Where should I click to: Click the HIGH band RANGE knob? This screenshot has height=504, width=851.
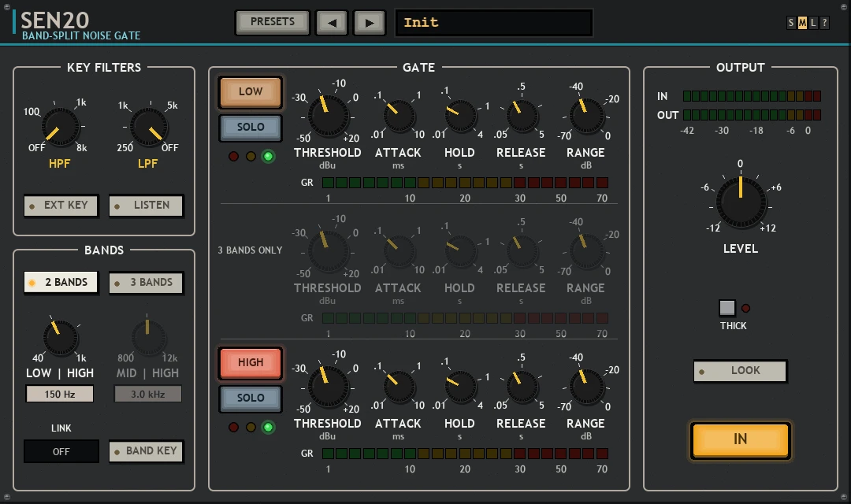[x=586, y=387]
